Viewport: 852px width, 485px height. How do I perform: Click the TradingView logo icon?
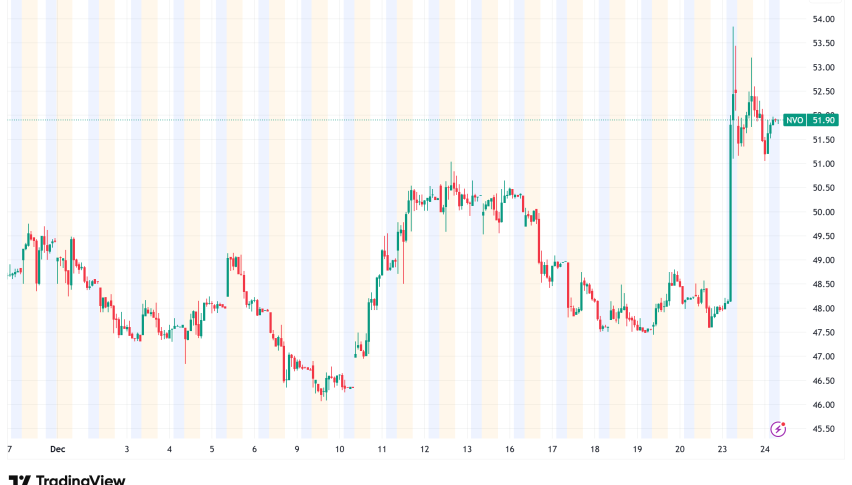(17, 480)
